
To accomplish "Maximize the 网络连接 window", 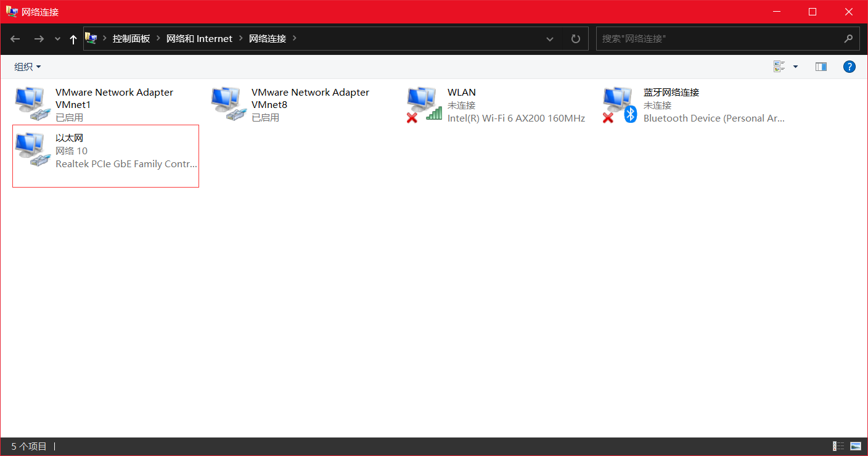I will coord(813,12).
